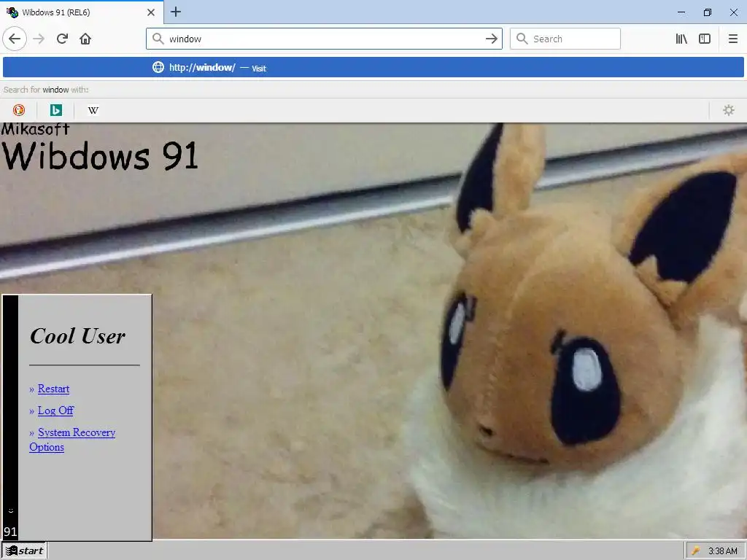The width and height of the screenshot is (747, 560).
Task: Click the address bar containing 'window'
Action: coord(324,39)
